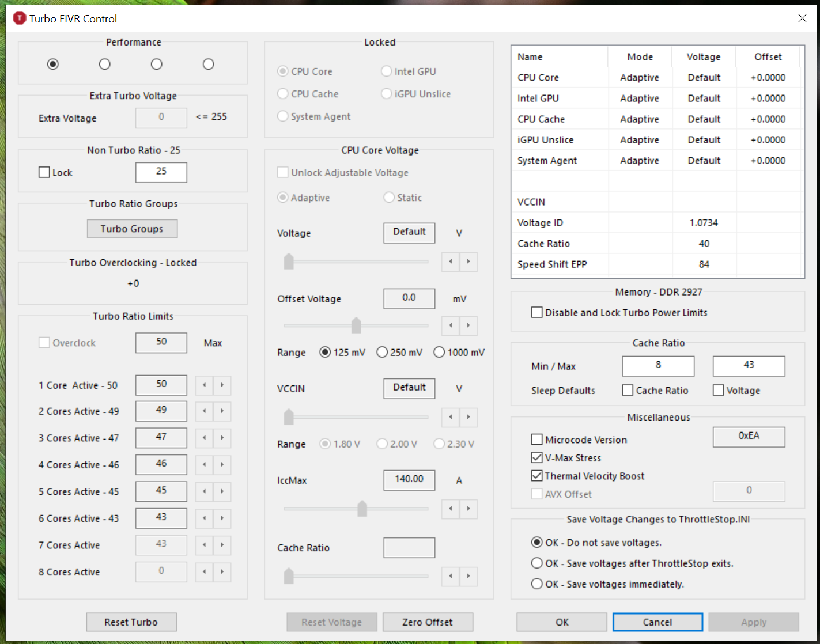Click the Voltage ID value 1.0734

(x=704, y=223)
